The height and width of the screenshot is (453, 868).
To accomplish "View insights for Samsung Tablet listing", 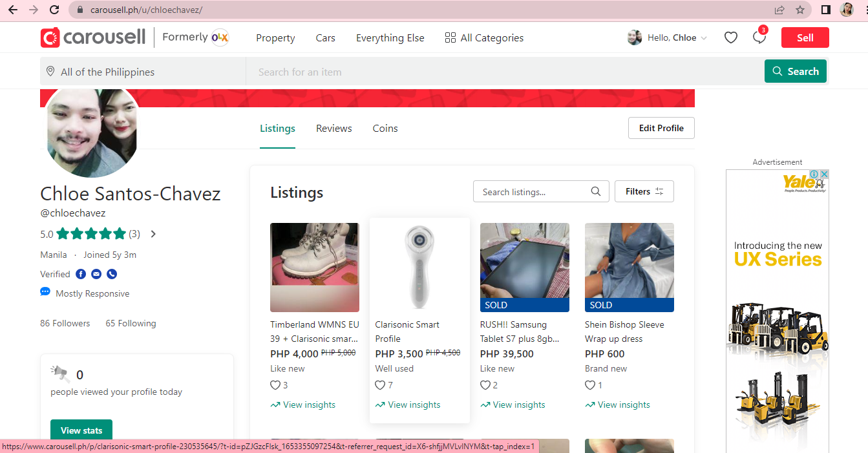I will point(513,405).
